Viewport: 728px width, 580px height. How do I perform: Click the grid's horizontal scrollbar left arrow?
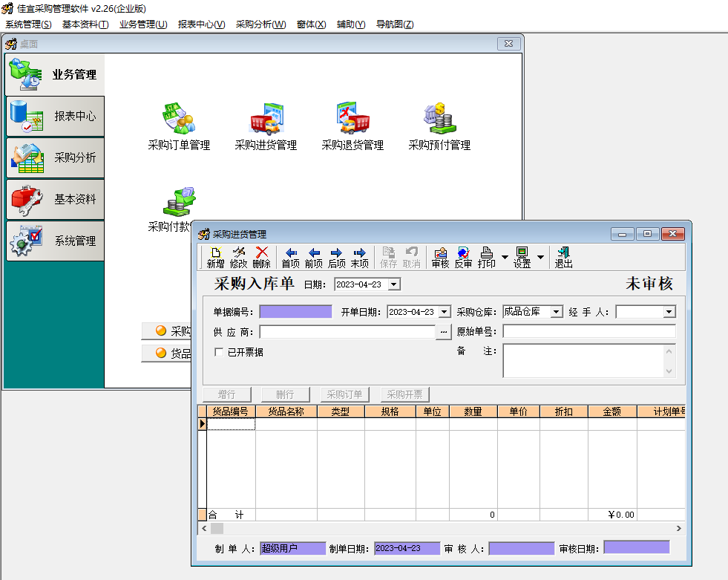point(204,529)
